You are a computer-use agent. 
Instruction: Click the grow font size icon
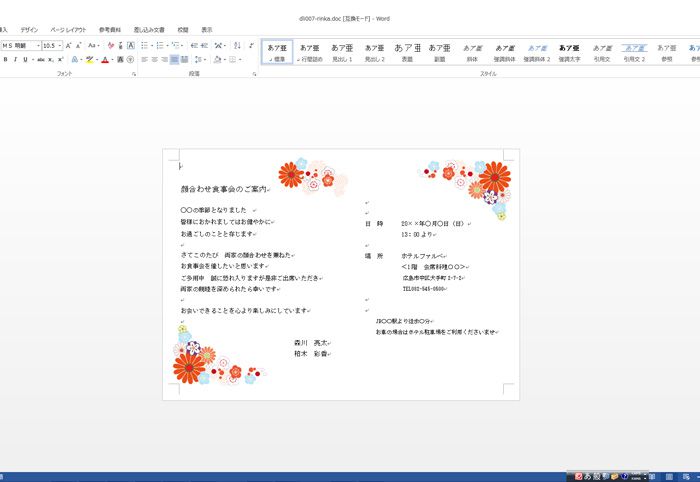pos(66,46)
